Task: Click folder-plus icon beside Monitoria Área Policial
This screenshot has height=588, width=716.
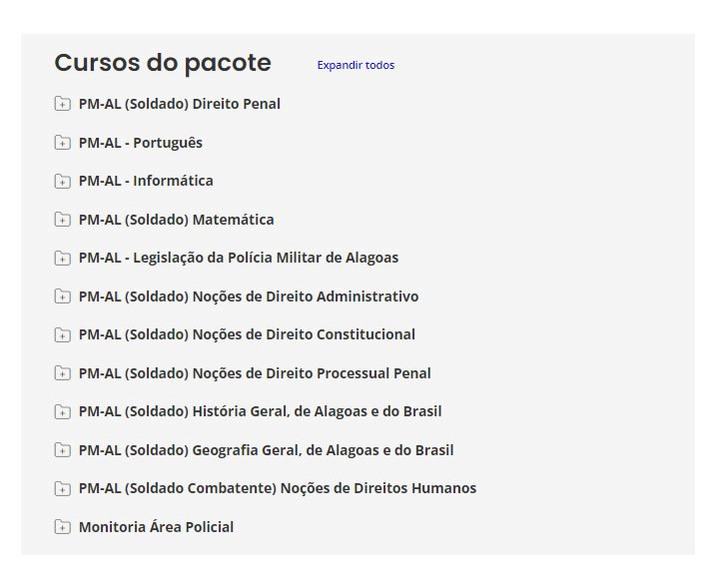Action: coord(62,527)
